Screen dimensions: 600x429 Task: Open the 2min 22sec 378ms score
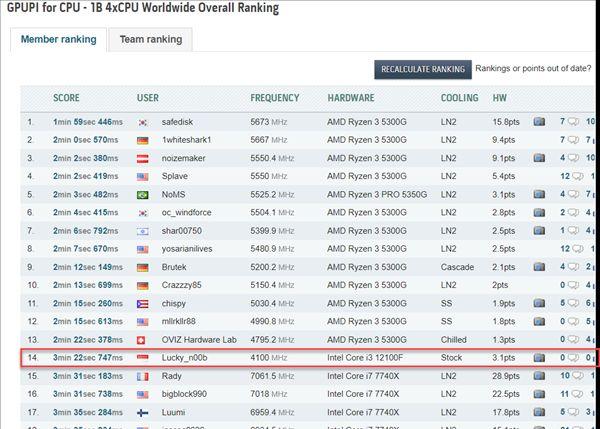click(88, 339)
